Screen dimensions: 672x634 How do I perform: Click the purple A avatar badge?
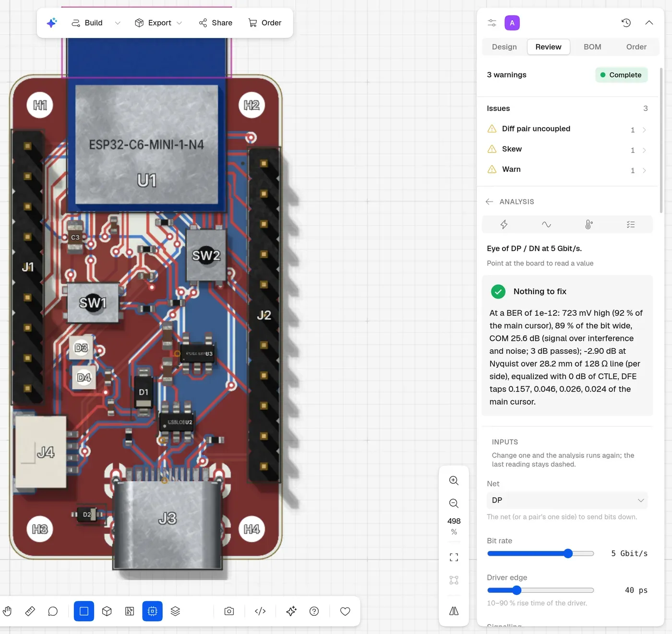(512, 23)
